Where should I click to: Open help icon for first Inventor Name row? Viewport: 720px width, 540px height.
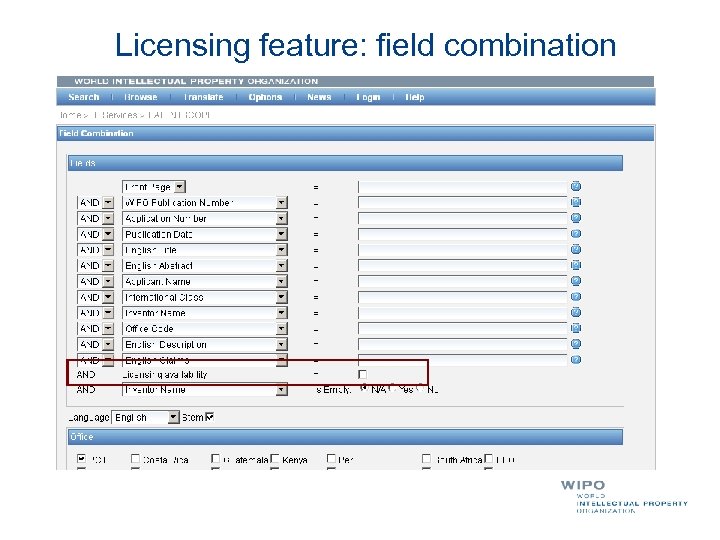(x=576, y=312)
